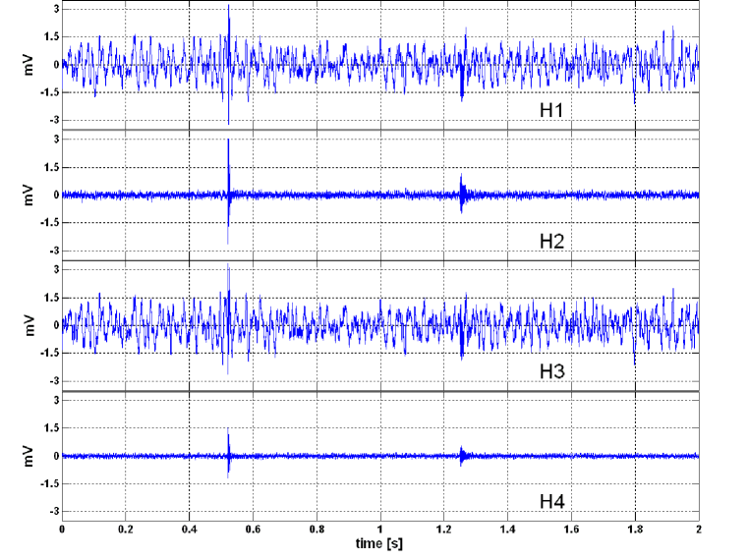The height and width of the screenshot is (560, 750).
Task: Click the "time [s]" axis label
Action: tap(379, 543)
